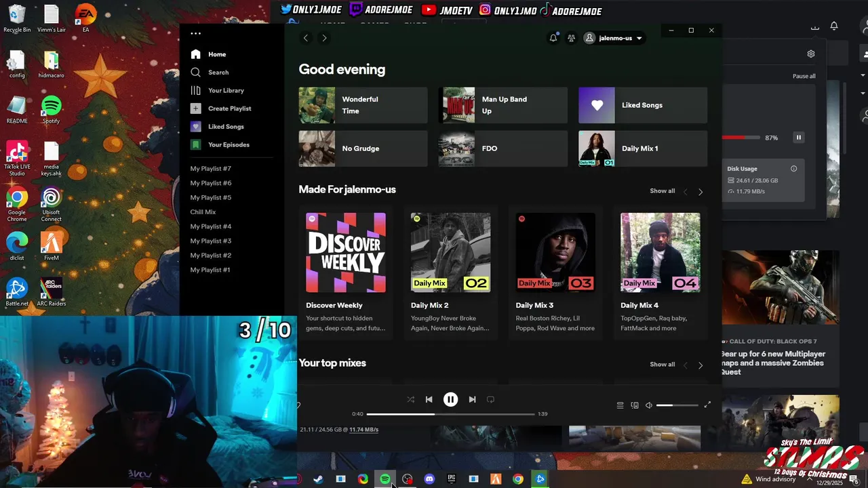
Task: Pause the currently playing song
Action: 450,399
